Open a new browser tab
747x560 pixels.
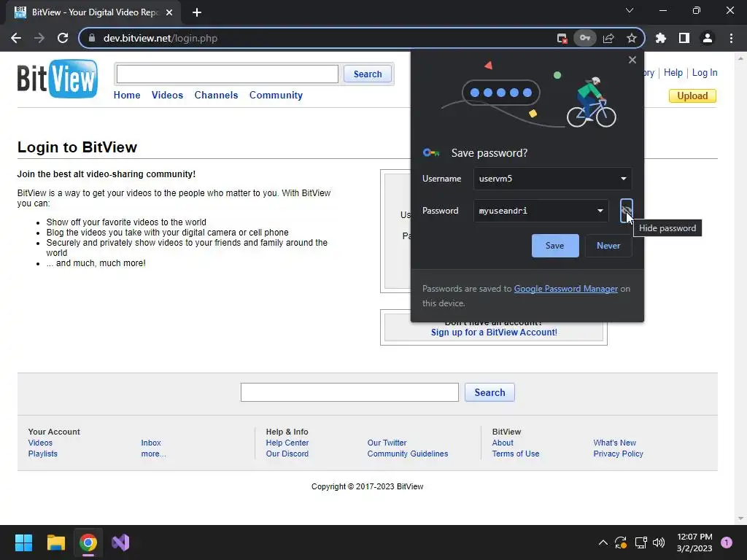click(197, 12)
